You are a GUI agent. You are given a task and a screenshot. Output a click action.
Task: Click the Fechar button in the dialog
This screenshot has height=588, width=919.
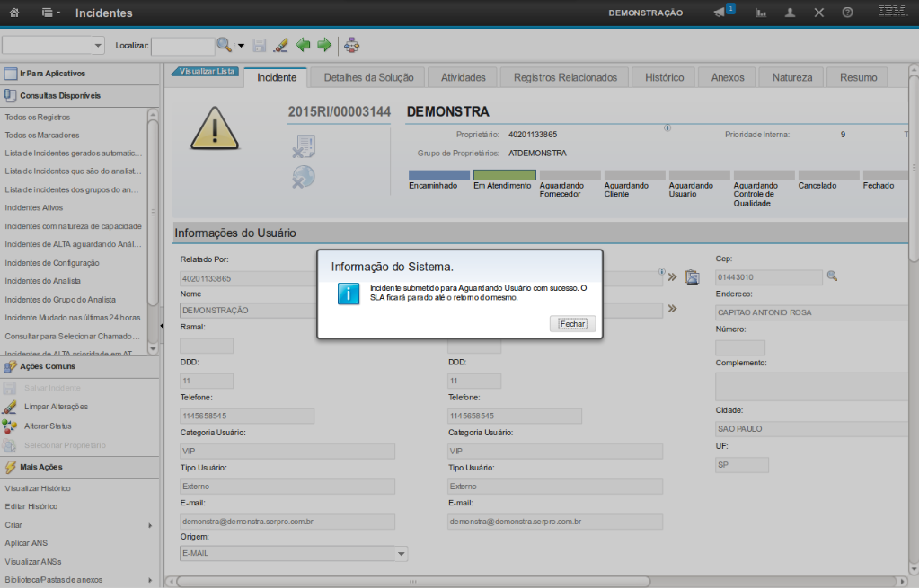572,324
